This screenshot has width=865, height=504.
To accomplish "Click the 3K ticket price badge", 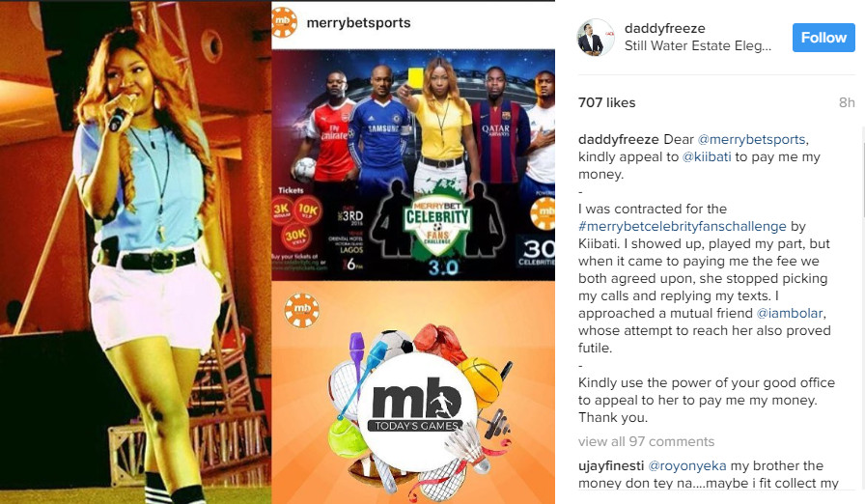I will pyautogui.click(x=282, y=210).
